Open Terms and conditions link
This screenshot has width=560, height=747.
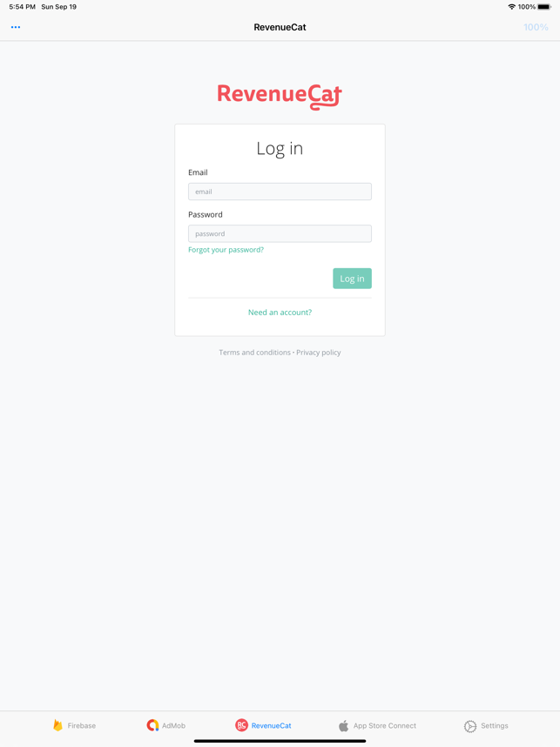coord(254,353)
